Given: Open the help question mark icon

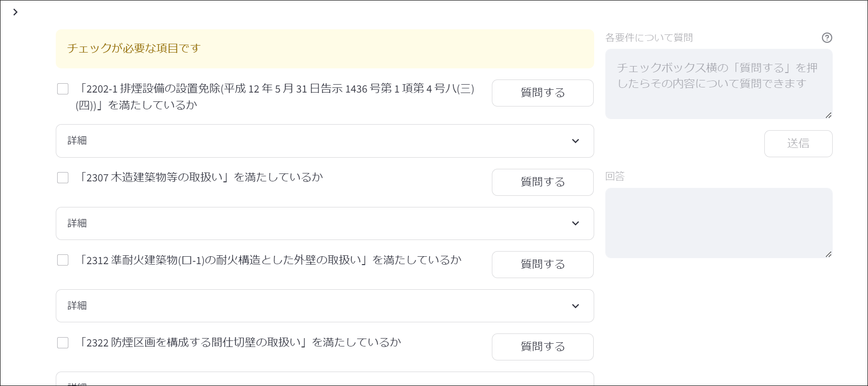Looking at the screenshot, I should coord(828,38).
